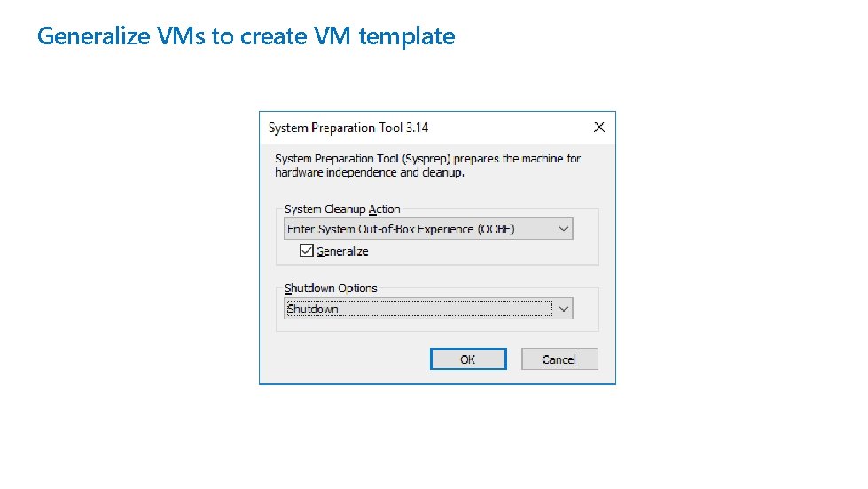Click the Shutdown value in the combo box
This screenshot has height=489, width=868.
tap(313, 310)
